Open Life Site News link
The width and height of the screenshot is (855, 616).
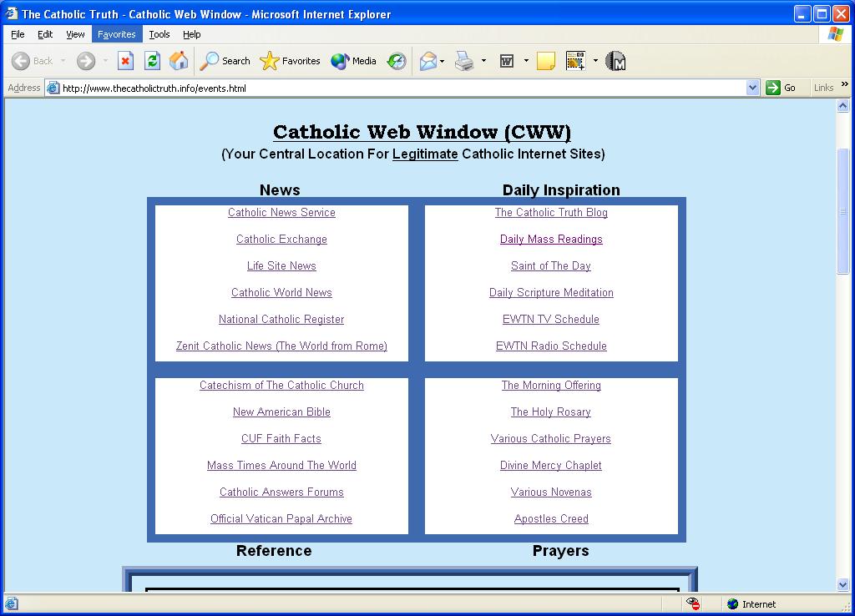click(x=281, y=266)
